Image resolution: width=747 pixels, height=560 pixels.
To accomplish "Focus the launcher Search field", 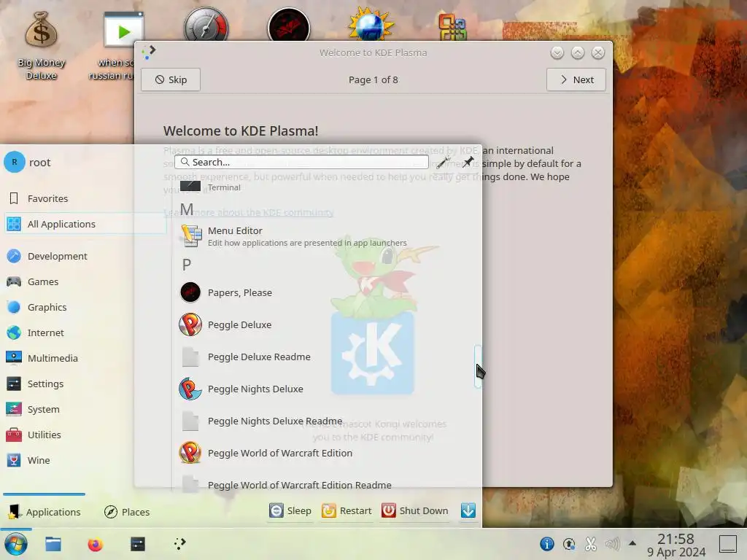I will [x=301, y=163].
